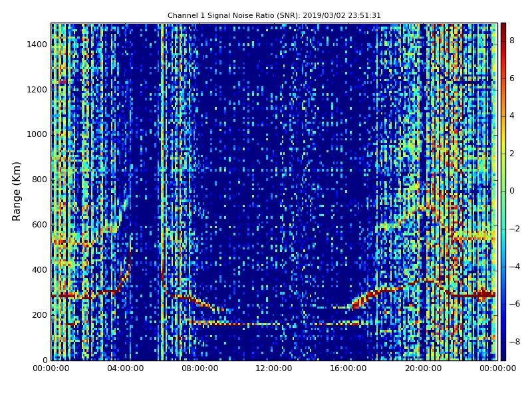The image size is (532, 399).
Task: Click the 400 tick label on the range axis
Action: coord(39,270)
